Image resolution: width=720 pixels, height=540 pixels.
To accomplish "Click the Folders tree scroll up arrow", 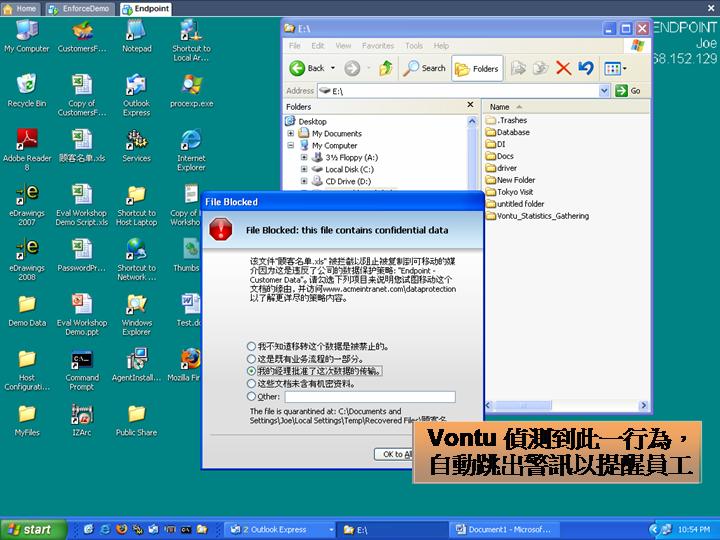I will click(472, 122).
